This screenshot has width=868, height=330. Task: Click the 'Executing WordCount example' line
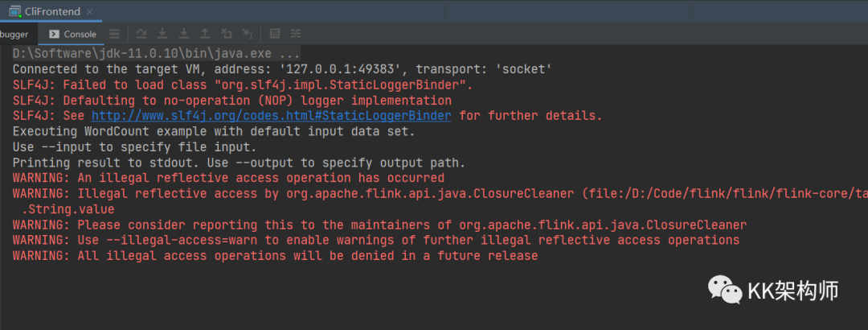pyautogui.click(x=214, y=132)
